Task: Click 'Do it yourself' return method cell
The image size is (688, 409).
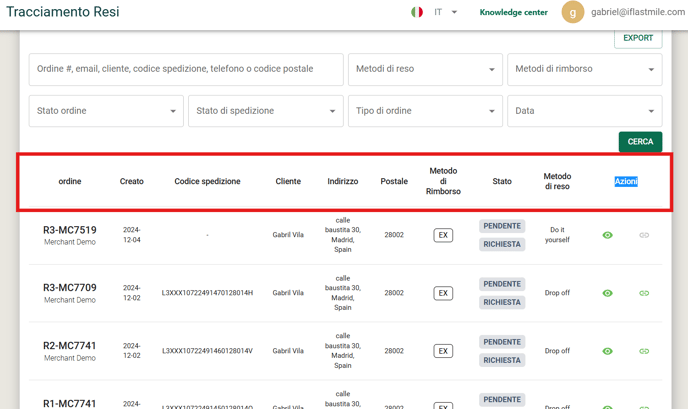Action: (x=557, y=235)
